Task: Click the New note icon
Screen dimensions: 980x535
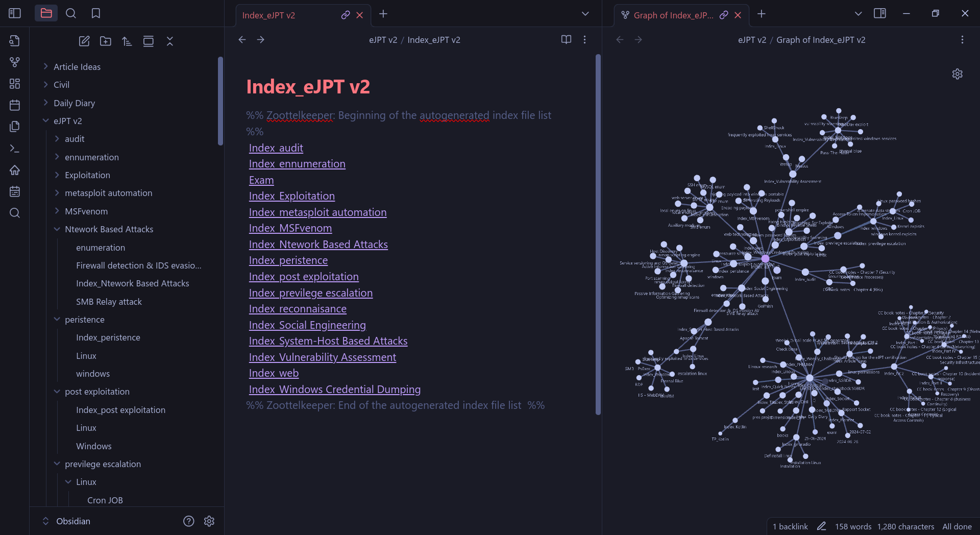Action: (84, 41)
